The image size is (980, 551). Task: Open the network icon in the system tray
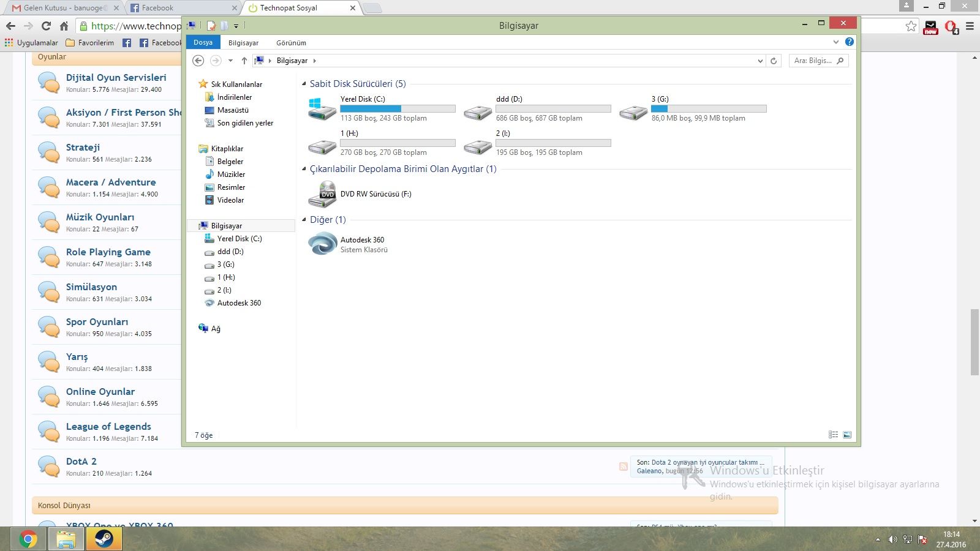point(907,539)
